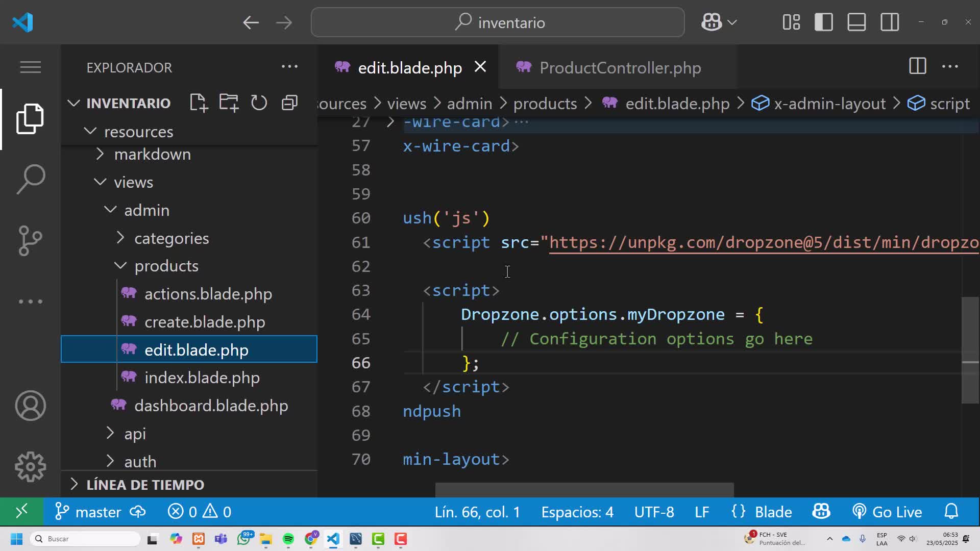Unfold collapsed wire-card code block
Viewport: 980px width, 551px height.
pyautogui.click(x=390, y=122)
